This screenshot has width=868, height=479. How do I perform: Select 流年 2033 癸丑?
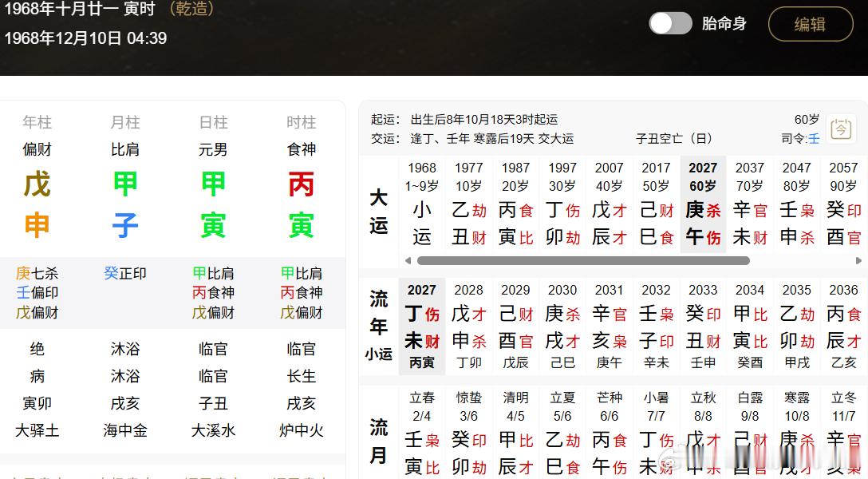pyautogui.click(x=703, y=327)
